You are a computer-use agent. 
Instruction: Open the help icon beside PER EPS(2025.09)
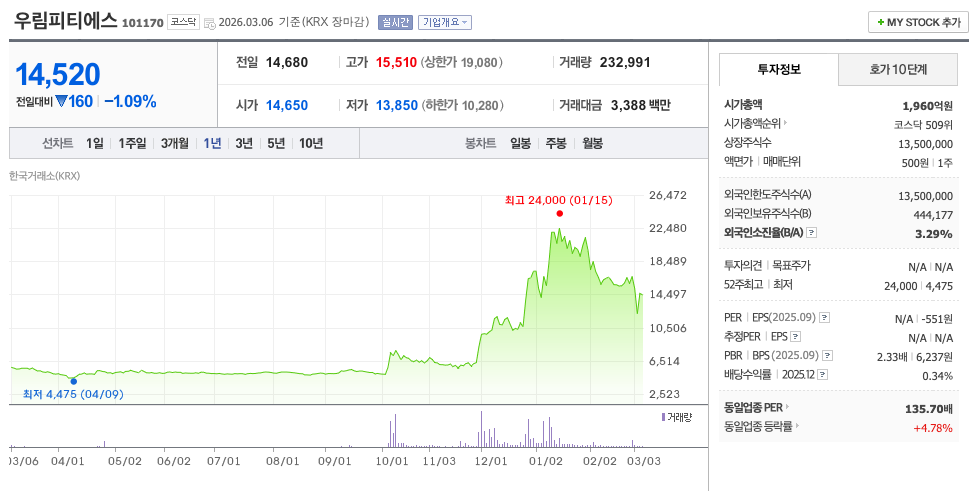coord(824,318)
